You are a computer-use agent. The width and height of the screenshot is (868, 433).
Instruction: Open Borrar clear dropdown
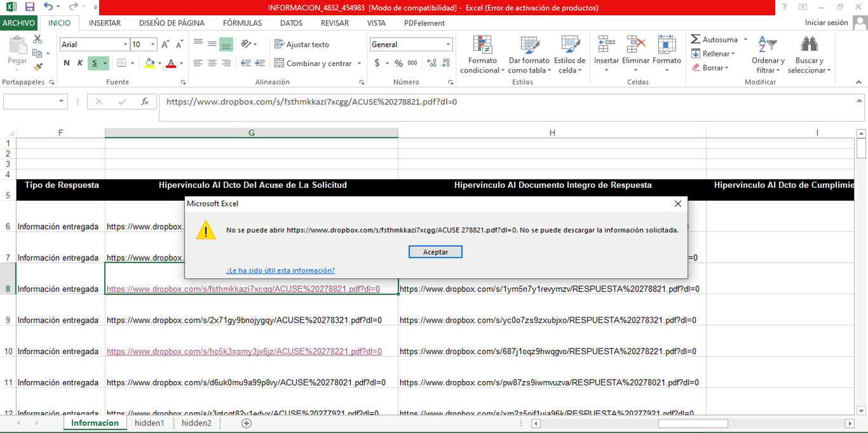710,67
